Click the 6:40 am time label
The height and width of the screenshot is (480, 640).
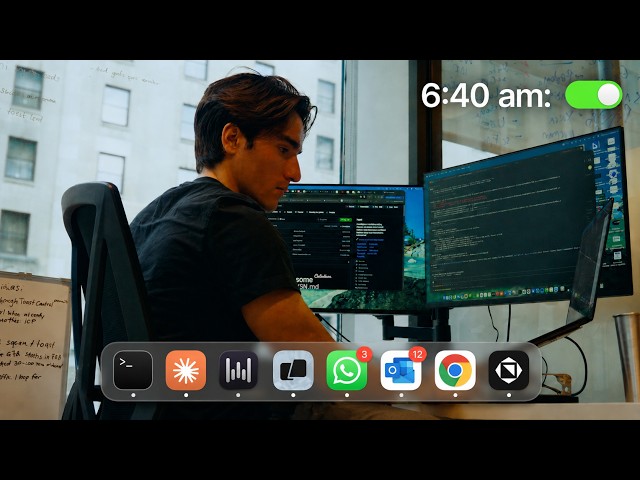(486, 96)
